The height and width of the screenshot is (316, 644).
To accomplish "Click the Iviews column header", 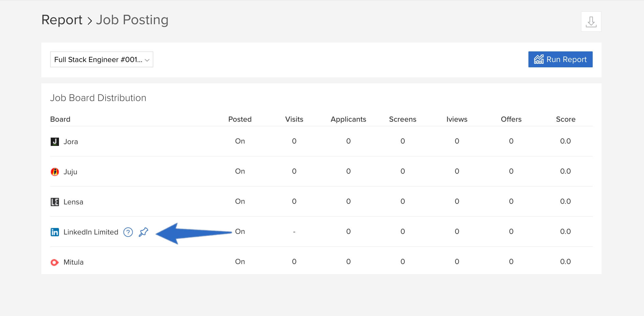I will click(x=457, y=119).
